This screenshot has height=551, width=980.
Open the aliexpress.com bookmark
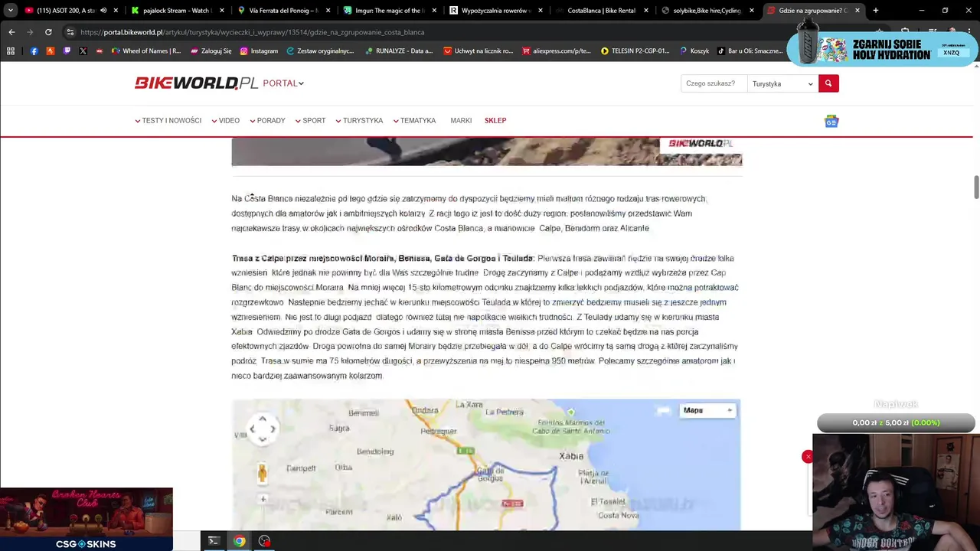[556, 51]
